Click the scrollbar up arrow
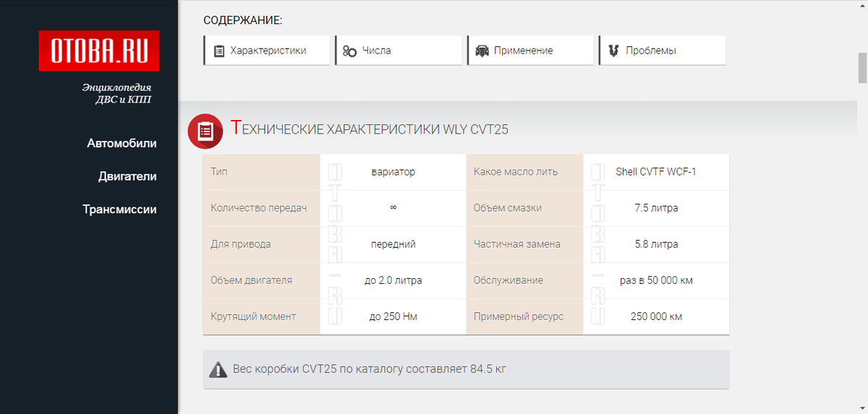Viewport: 868px width, 414px height. [x=862, y=5]
